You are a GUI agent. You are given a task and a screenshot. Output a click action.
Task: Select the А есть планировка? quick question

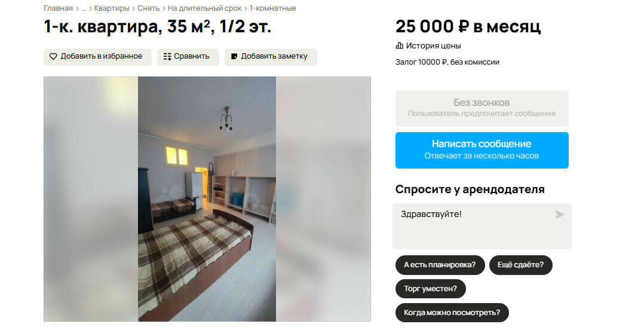[440, 265]
